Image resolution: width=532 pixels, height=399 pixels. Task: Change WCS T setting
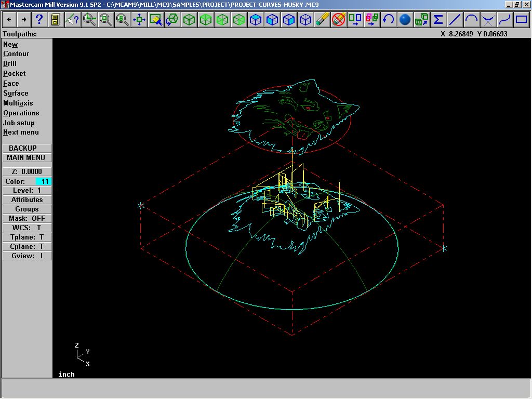point(27,228)
